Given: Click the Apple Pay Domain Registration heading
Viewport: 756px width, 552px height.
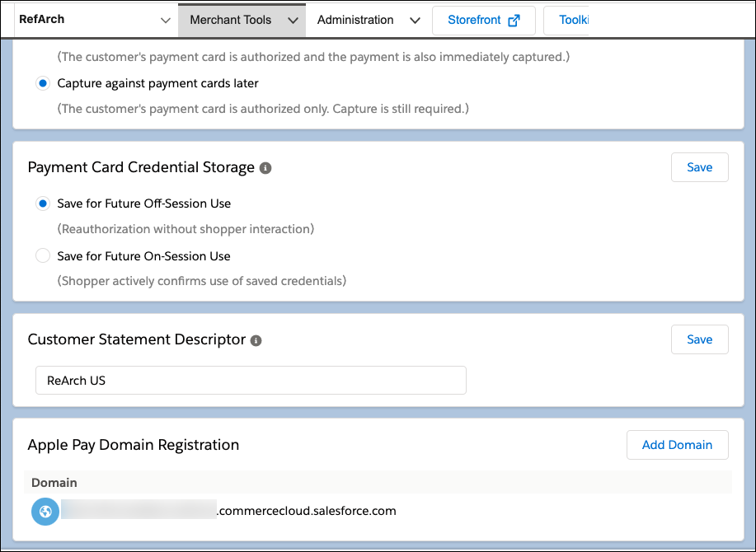Looking at the screenshot, I should pyautogui.click(x=133, y=444).
